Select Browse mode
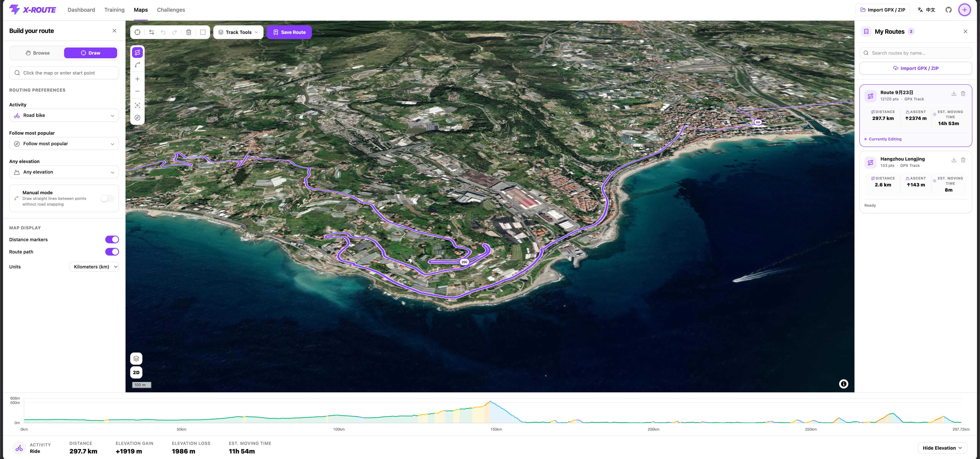Image resolution: width=980 pixels, height=459 pixels. pos(37,53)
